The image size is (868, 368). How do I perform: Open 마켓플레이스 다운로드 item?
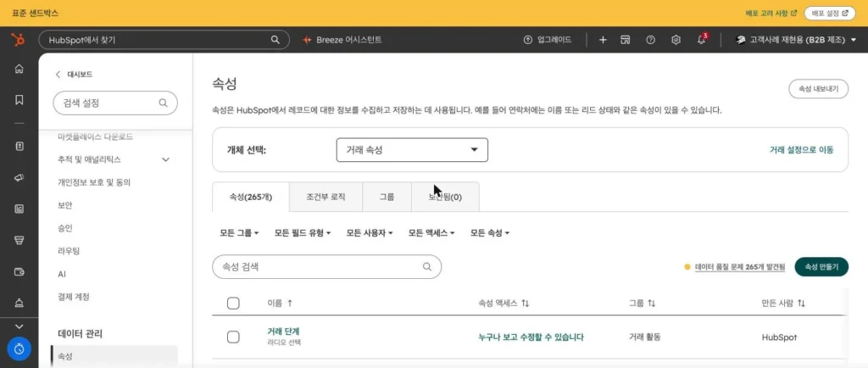coord(95,137)
